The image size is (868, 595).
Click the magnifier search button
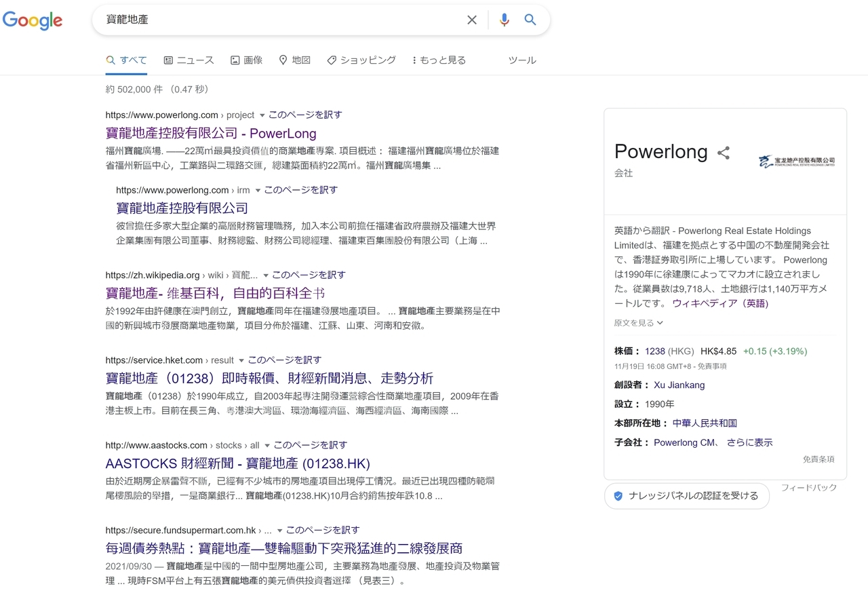[x=530, y=20]
